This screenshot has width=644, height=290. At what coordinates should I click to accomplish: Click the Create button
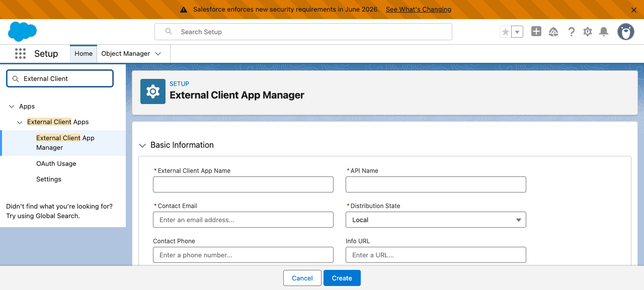(342, 278)
